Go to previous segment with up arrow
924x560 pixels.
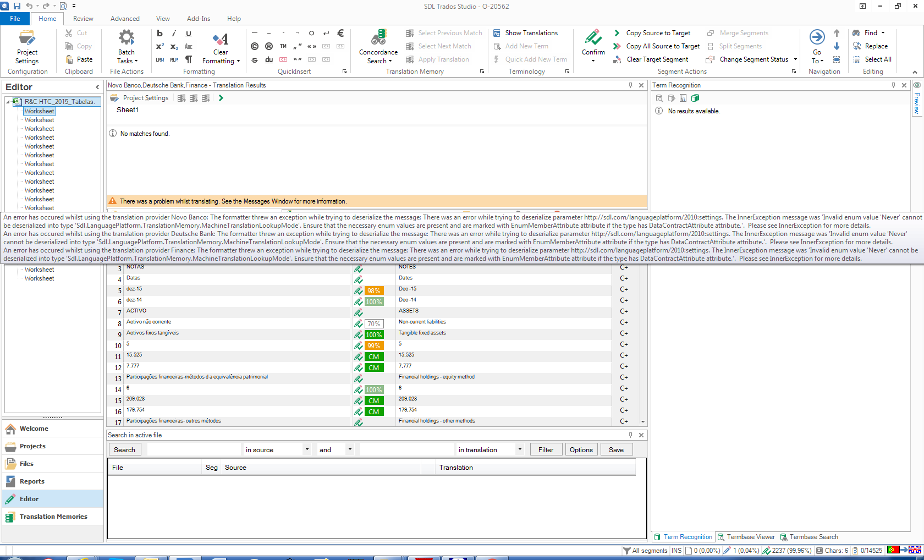[x=837, y=33]
